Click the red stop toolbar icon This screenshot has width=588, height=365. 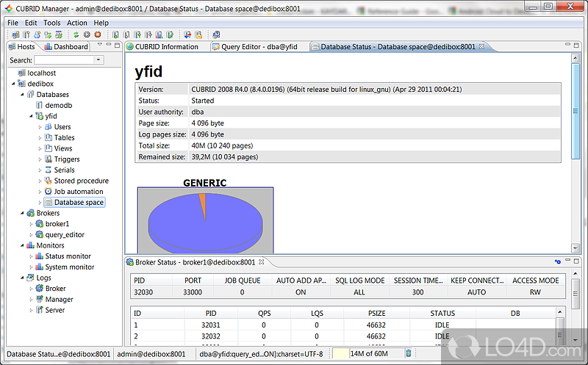pyautogui.click(x=97, y=35)
